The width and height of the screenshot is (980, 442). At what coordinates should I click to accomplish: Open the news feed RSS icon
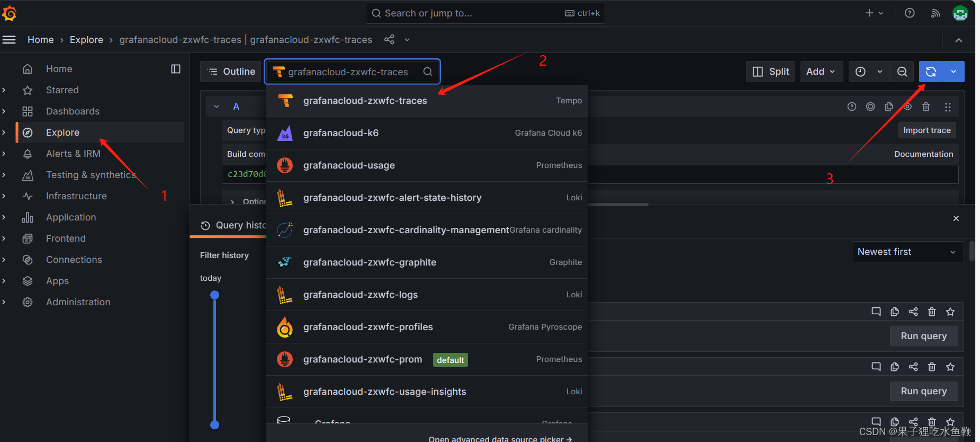(x=936, y=13)
